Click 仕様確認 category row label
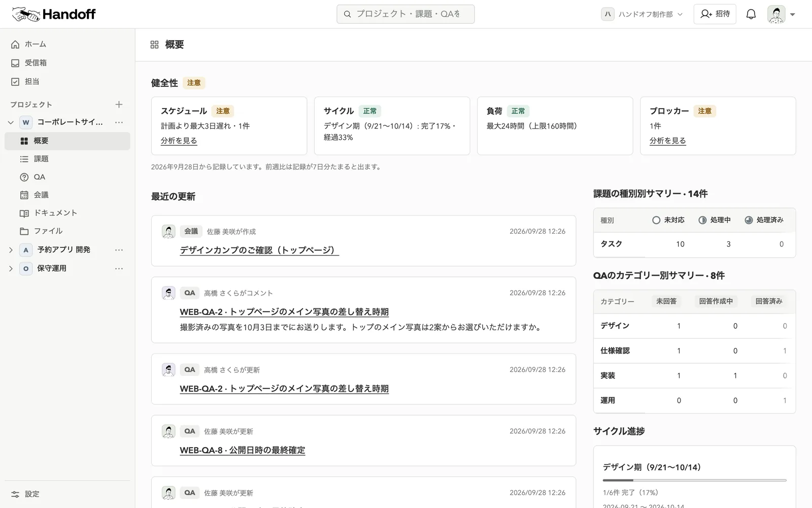The width and height of the screenshot is (812, 508). pyautogui.click(x=615, y=351)
